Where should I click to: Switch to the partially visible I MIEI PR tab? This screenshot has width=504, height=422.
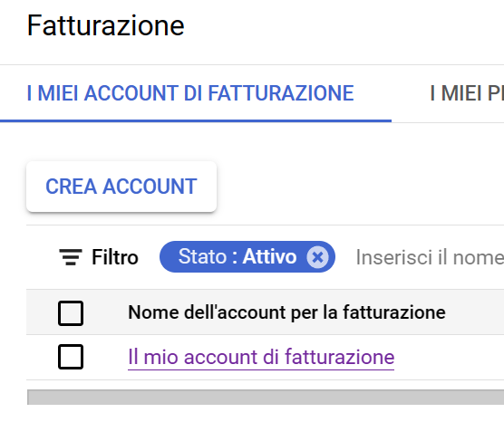click(467, 93)
